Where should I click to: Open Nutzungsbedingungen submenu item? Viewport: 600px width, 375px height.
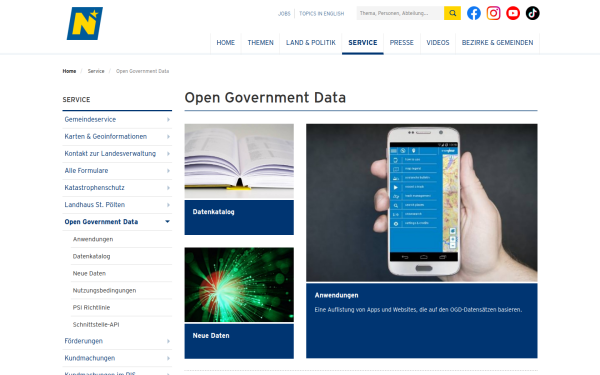[x=104, y=290]
